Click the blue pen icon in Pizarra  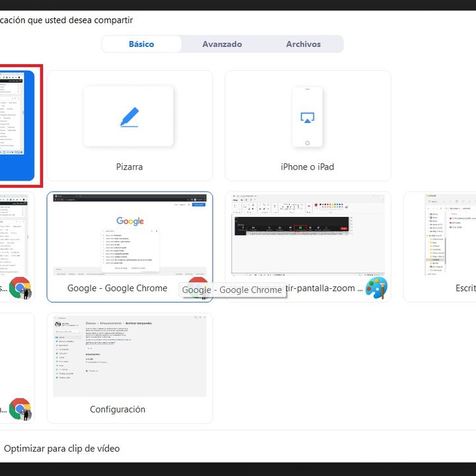click(130, 117)
